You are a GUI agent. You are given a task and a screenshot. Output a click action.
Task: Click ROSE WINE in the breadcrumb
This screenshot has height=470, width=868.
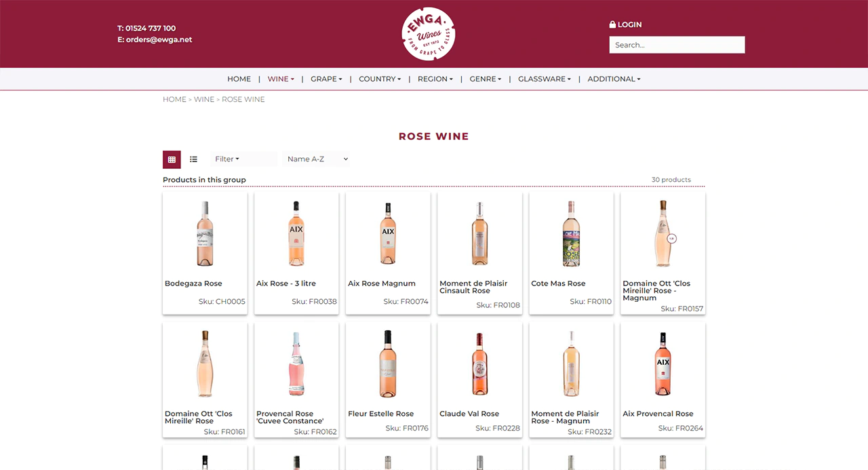(243, 99)
